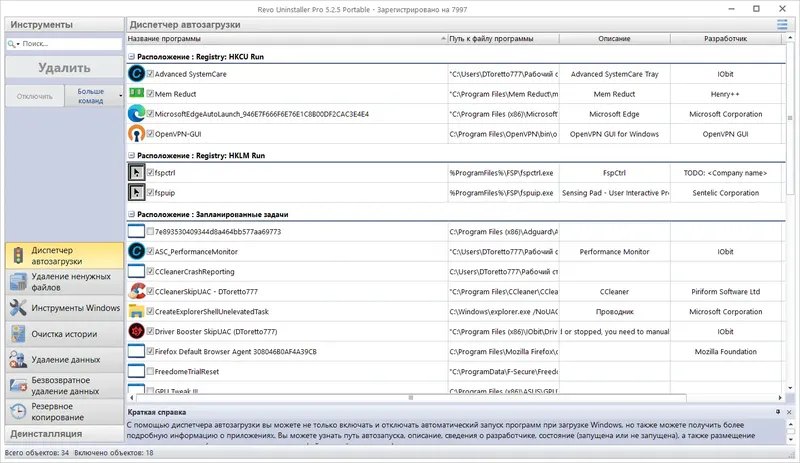Disable the OpenVPN-GUI startup checkbox
Image resolution: width=800 pixels, height=463 pixels.
[150, 134]
